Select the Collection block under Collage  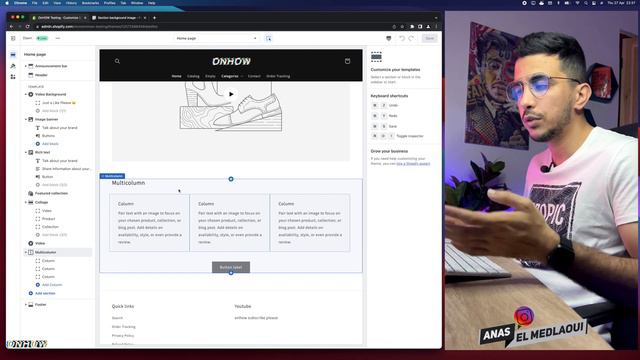tap(50, 227)
